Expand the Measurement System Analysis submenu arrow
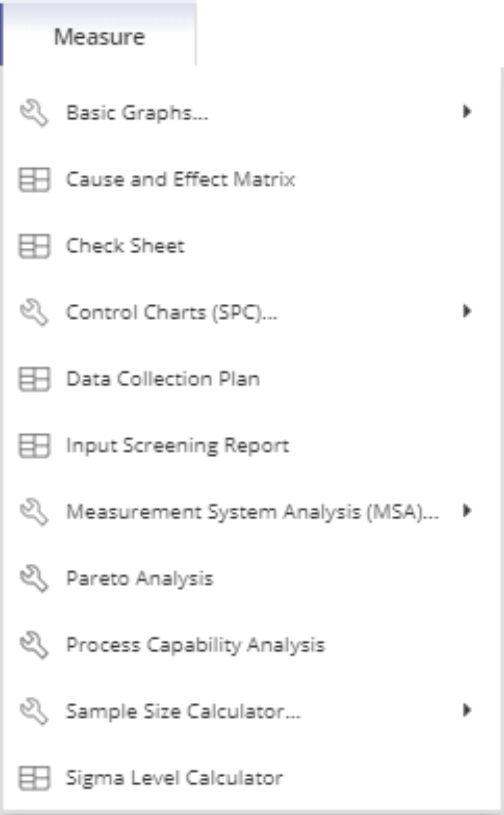 point(467,510)
